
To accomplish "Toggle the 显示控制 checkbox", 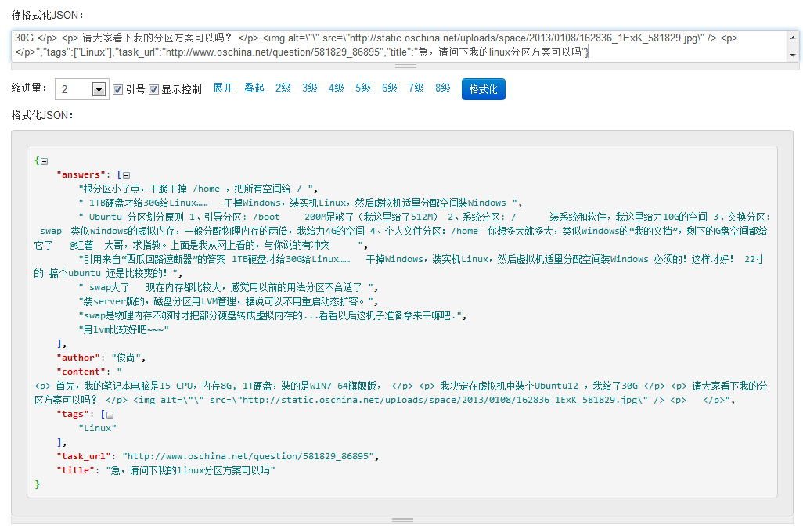I will (154, 89).
